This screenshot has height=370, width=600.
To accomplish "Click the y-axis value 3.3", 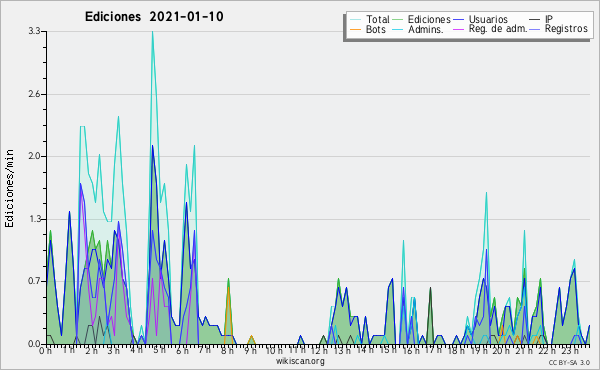I will point(34,31).
